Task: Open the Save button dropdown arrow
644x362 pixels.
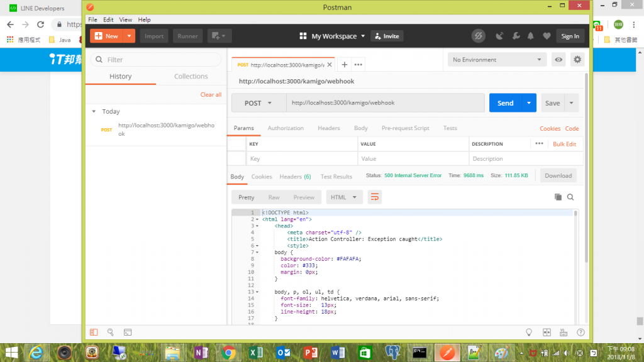Action: coord(571,103)
